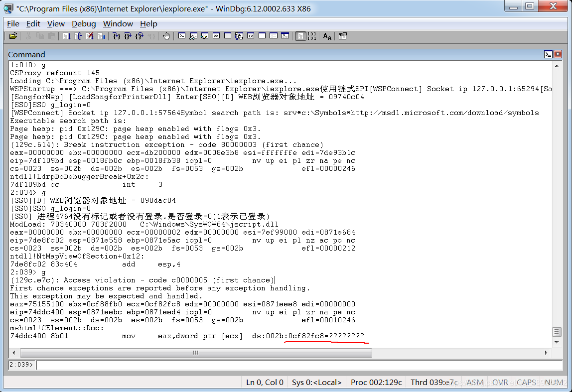Click 'Break instruction exception' line

point(167,145)
